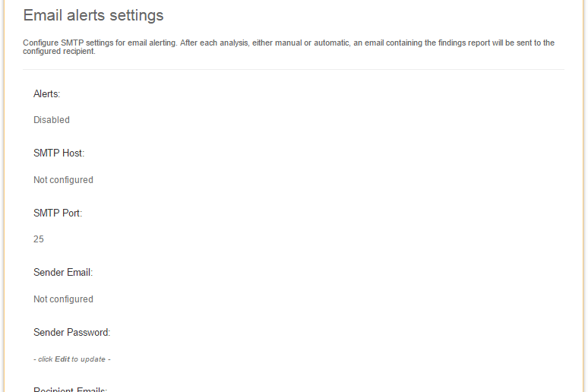
Task: Click the "click Edit to update" hint
Action: [72, 359]
